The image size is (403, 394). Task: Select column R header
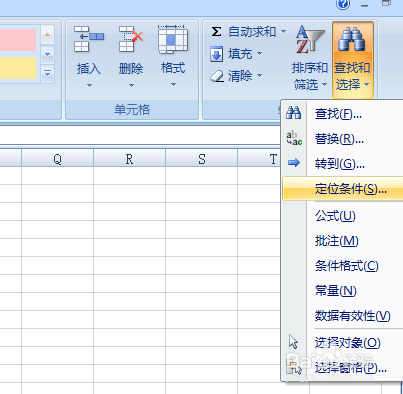(130, 159)
